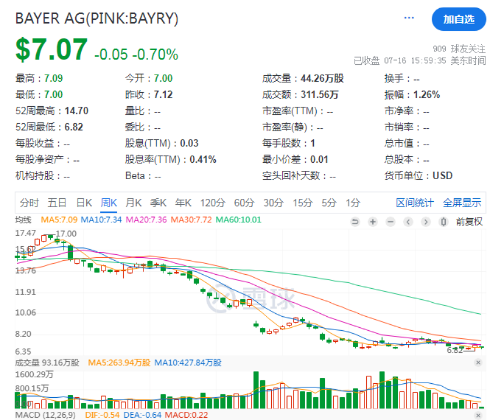
Task: Click the DIF:-0.54 value label
Action: coord(102,415)
